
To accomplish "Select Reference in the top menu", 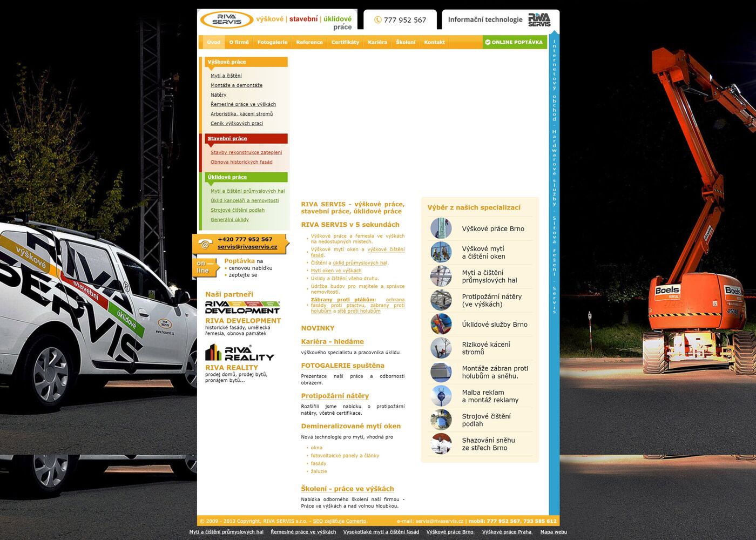I will click(309, 42).
